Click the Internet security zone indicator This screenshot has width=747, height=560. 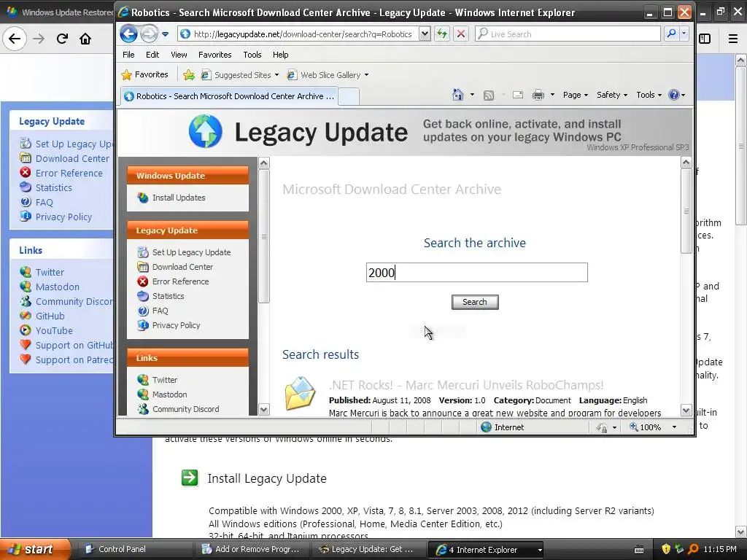point(503,427)
